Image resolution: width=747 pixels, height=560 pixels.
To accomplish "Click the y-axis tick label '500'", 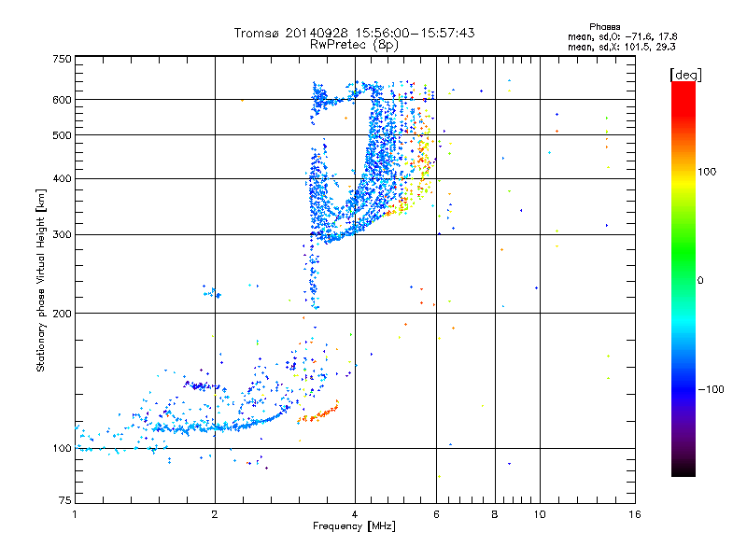I will click(x=62, y=135).
